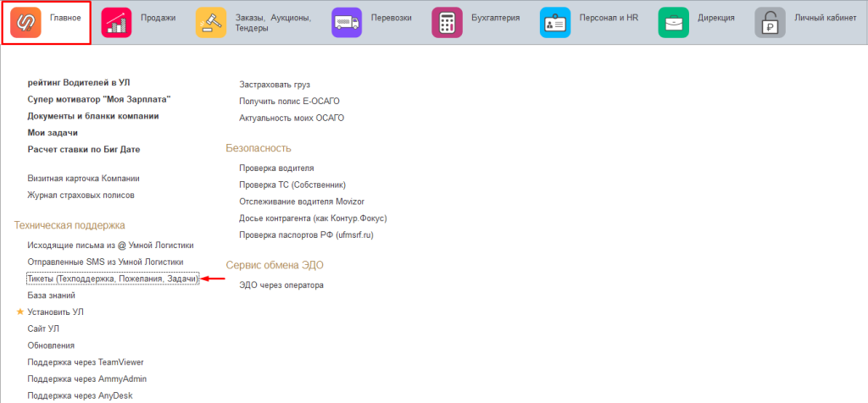Viewport: 868px width, 403px height.
Task: Click the Безопасность heading
Action: point(259,148)
